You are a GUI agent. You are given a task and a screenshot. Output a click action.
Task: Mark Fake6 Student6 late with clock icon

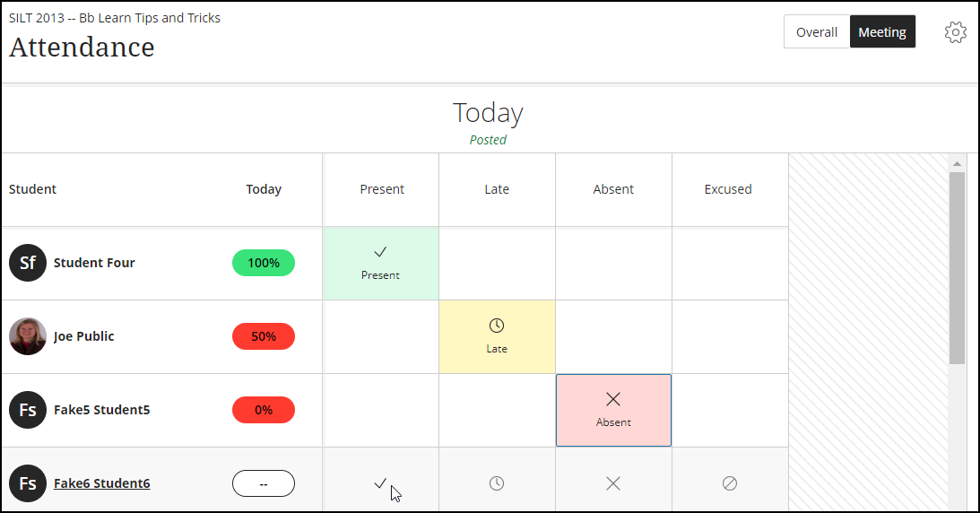497,483
